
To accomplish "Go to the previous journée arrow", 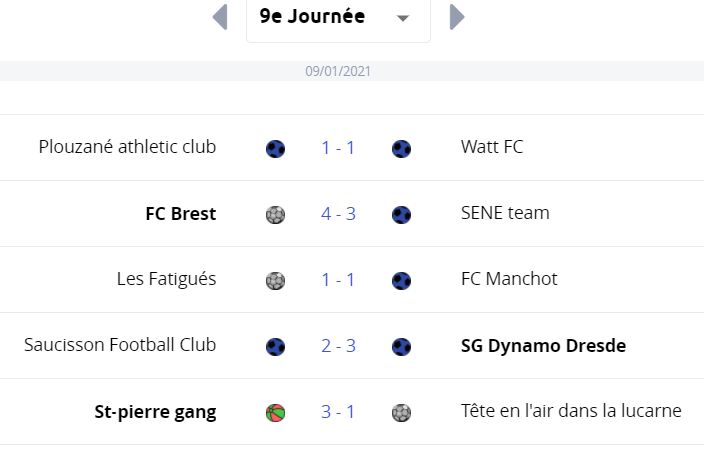I will click(x=220, y=17).
